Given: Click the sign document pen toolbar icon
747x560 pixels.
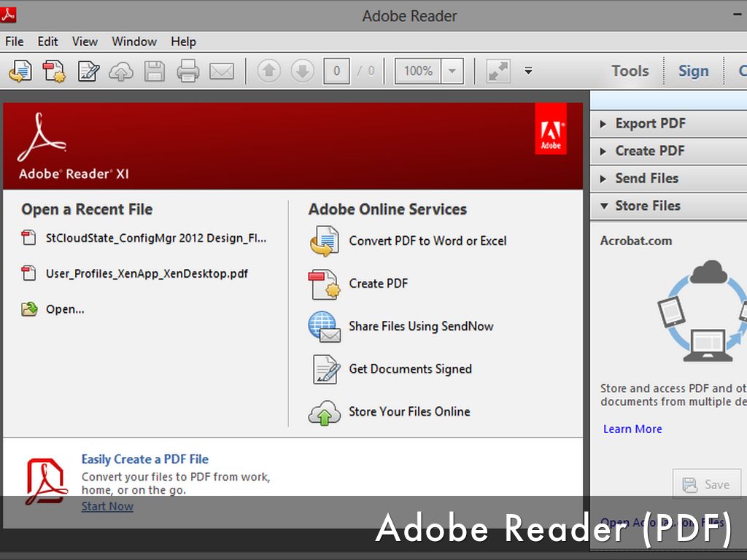Looking at the screenshot, I should 88,71.
